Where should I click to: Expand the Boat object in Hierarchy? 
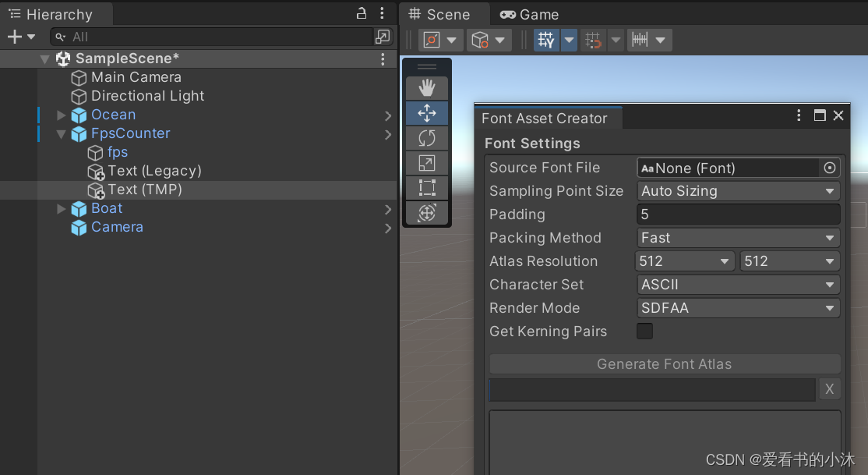[62, 208]
